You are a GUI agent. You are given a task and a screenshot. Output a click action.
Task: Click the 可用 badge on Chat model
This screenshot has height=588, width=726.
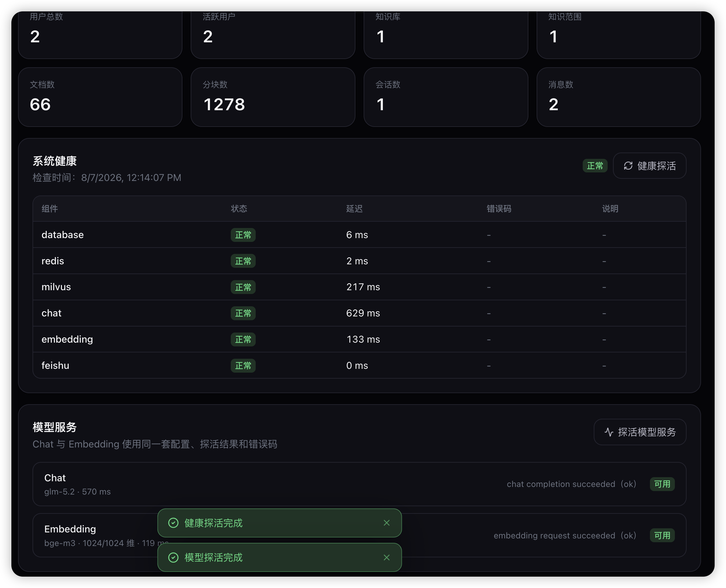tap(662, 484)
